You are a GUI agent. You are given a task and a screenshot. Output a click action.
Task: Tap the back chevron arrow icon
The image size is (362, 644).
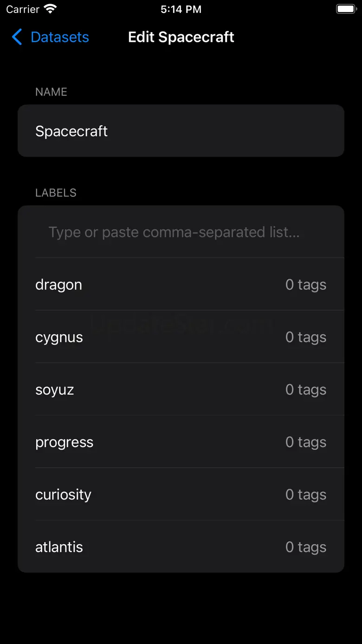[17, 37]
